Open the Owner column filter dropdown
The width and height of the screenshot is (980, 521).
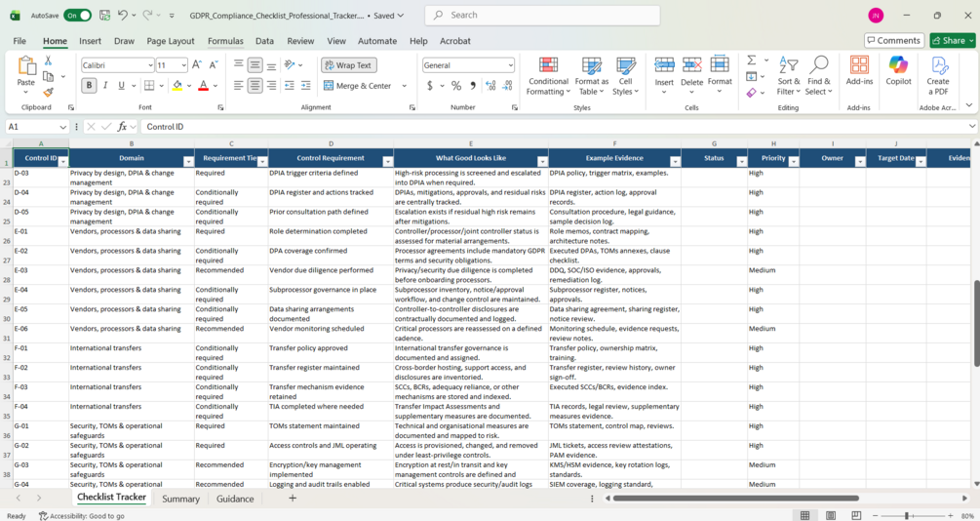[x=859, y=162]
